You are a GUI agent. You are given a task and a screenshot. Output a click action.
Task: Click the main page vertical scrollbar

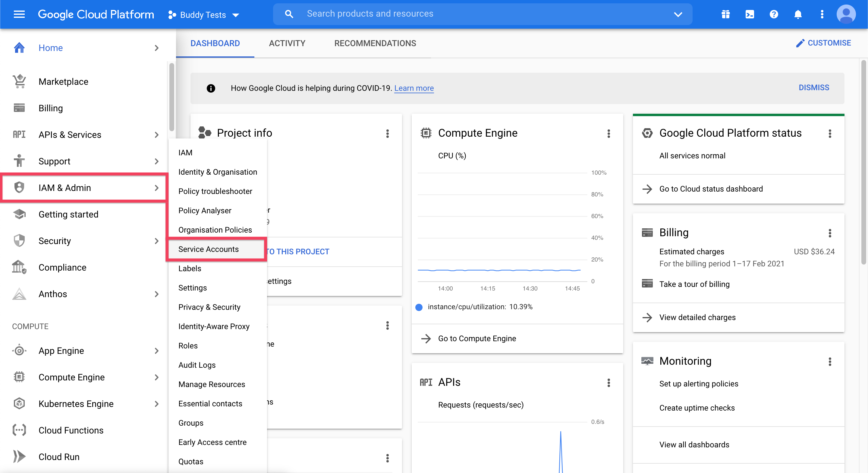click(x=863, y=162)
